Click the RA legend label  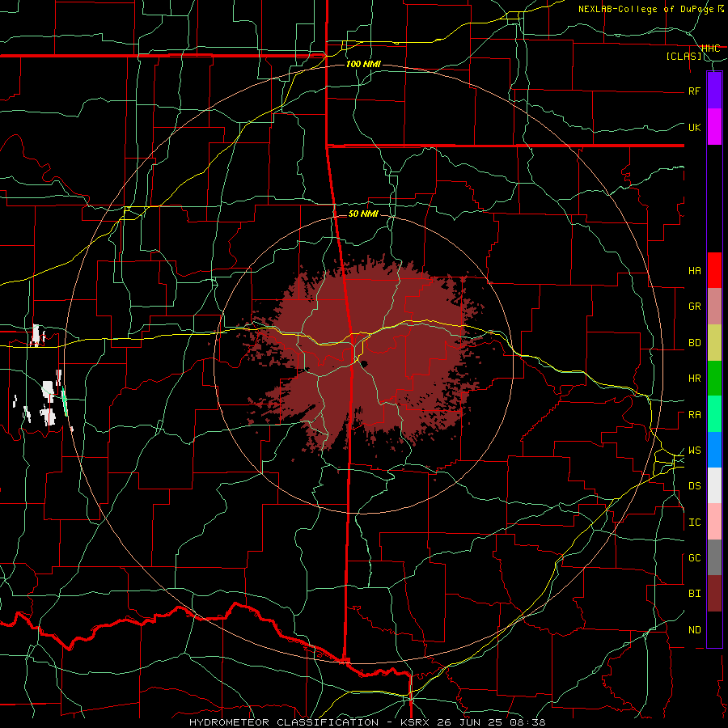694,415
